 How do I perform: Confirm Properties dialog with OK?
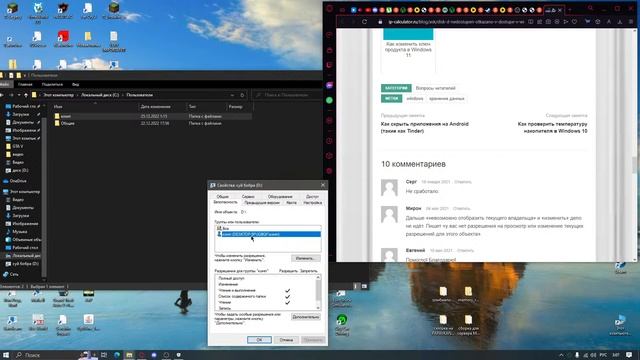click(259, 340)
